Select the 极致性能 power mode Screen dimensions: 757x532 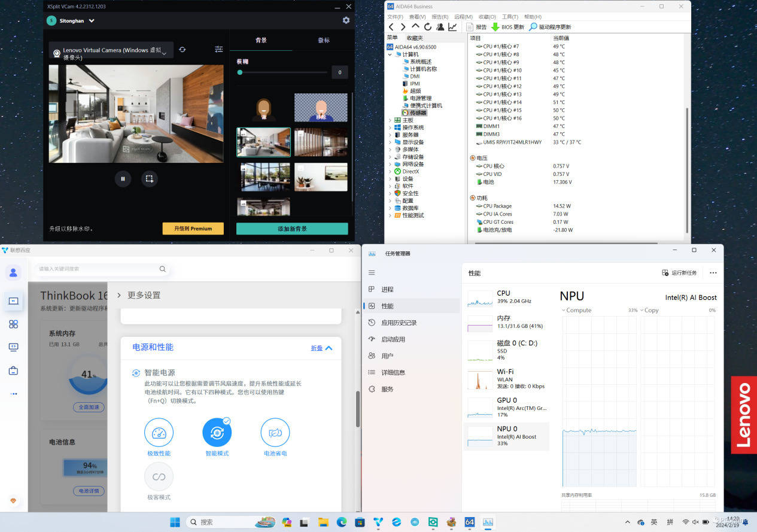tap(159, 433)
